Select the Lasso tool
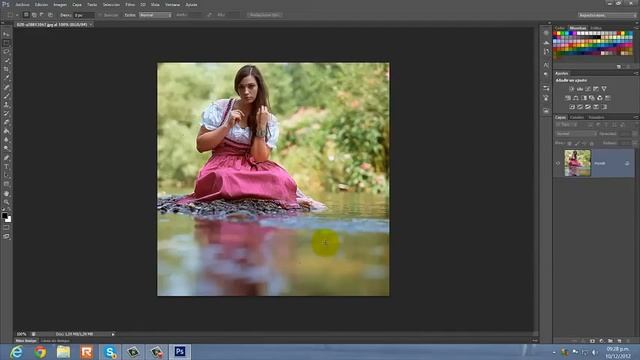Viewport: 640px width, 360px height. click(x=6, y=52)
